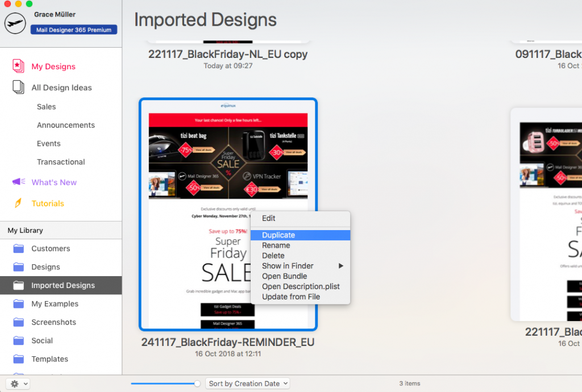Click the What's New megaphone icon

(19, 182)
